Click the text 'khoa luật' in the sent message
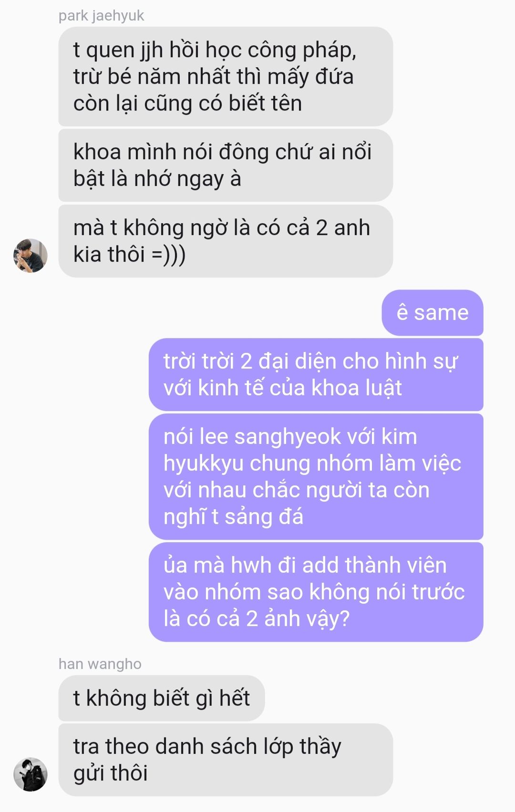Image resolution: width=515 pixels, height=812 pixels. coord(357,388)
